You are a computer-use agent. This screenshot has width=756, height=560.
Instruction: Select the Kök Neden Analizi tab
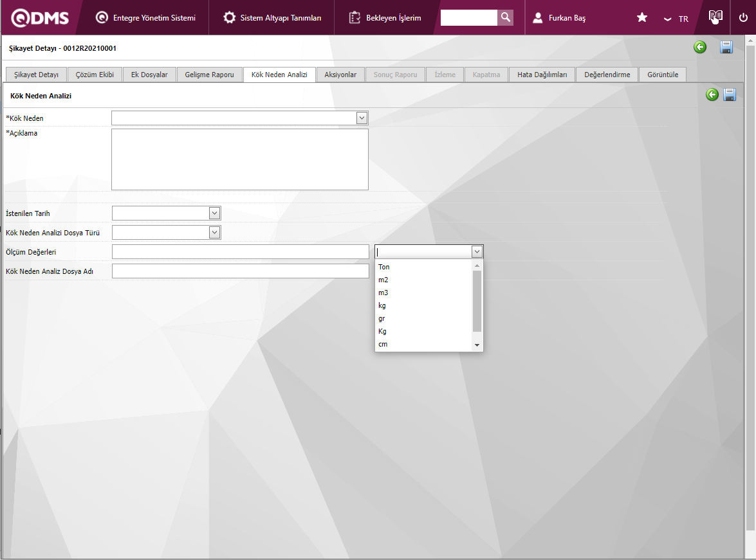click(279, 75)
